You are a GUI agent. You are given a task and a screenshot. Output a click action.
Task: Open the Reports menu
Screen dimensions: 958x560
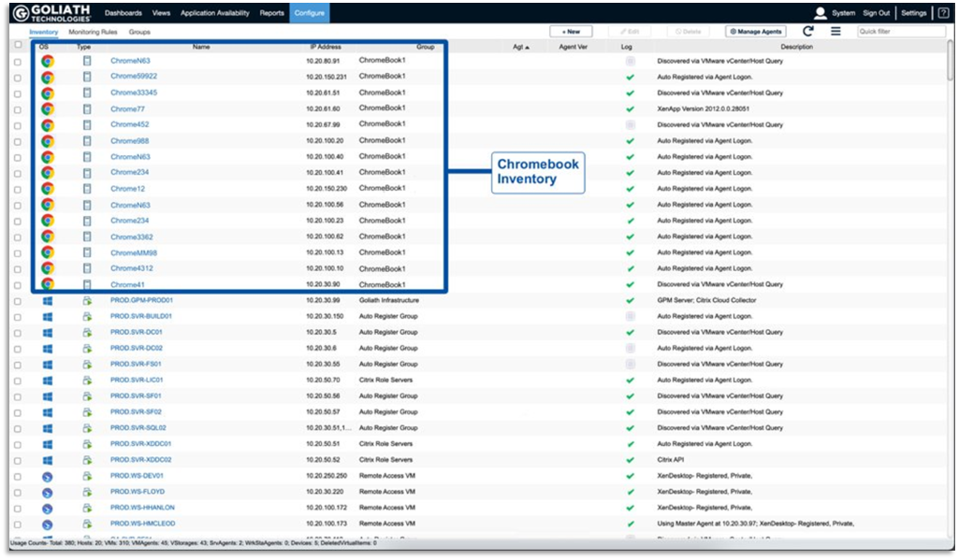(x=272, y=13)
